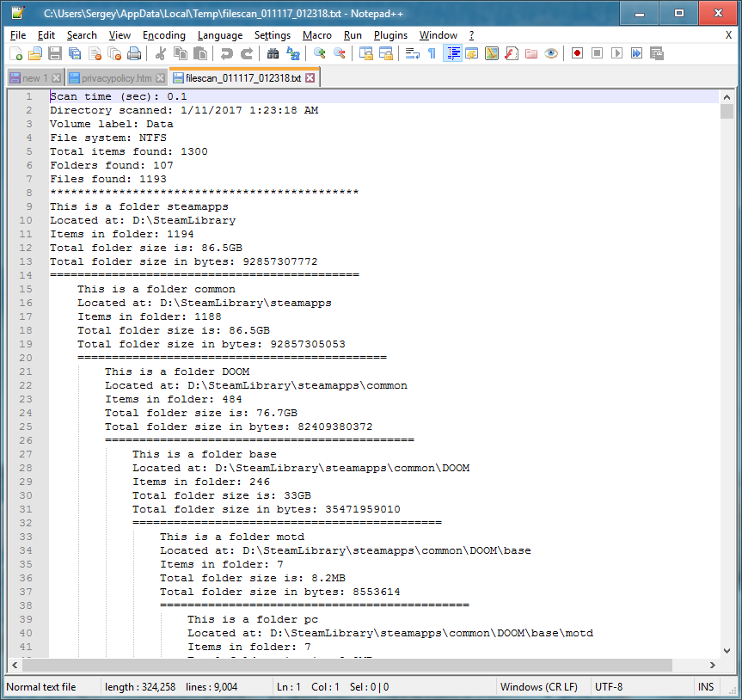Toggle the Show Indent Guide button
The height and width of the screenshot is (700, 742).
[452, 53]
